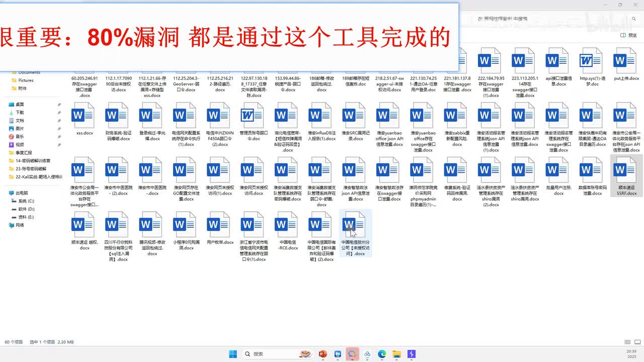
Task: Go to 图片 in quick access
Action: coord(20,129)
